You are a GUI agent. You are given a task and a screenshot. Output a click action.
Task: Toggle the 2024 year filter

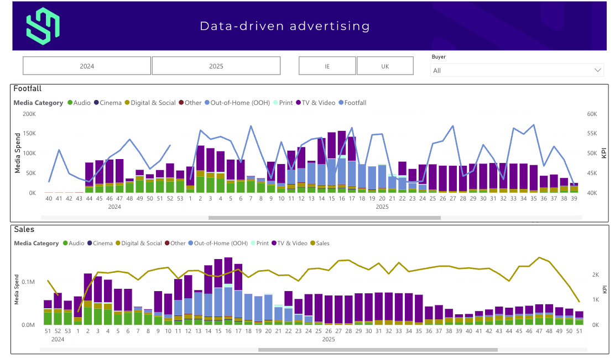[x=87, y=66]
